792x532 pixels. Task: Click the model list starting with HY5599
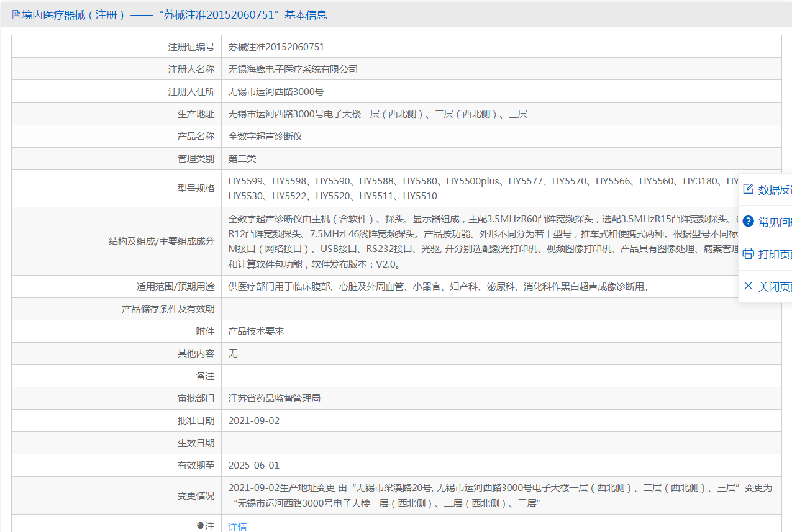click(x=483, y=181)
